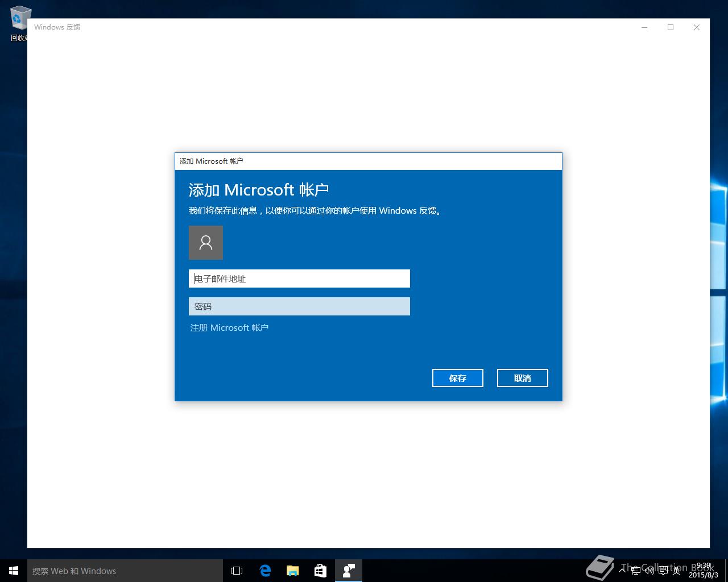Click the 保存 button

458,378
